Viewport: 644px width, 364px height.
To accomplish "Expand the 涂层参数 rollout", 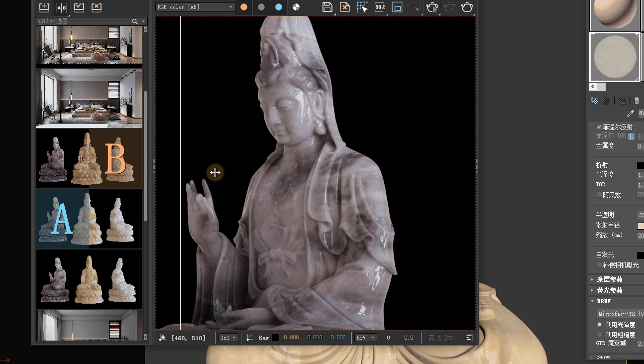I will point(610,279).
